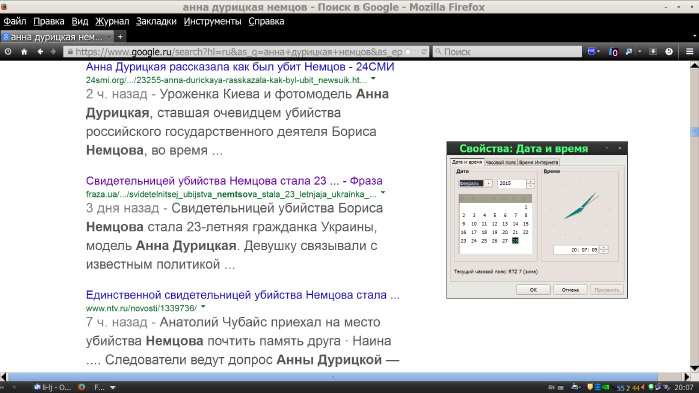Open the Вид menu

[x=80, y=21]
